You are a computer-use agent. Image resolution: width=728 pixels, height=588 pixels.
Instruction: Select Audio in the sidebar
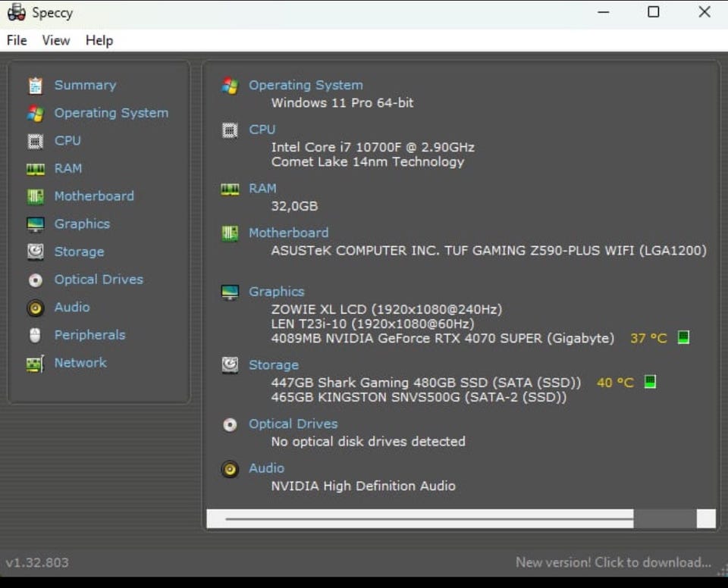72,307
